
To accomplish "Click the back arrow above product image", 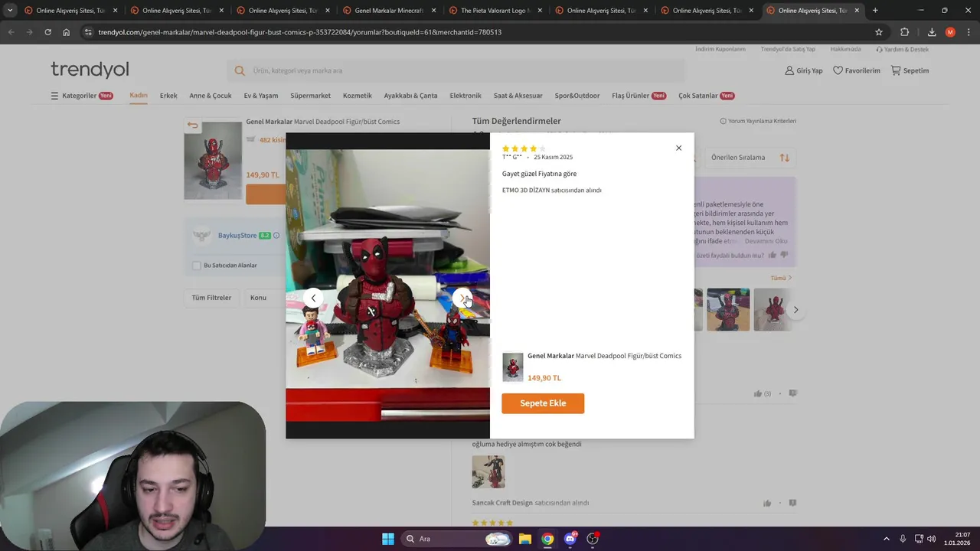I will pyautogui.click(x=192, y=126).
